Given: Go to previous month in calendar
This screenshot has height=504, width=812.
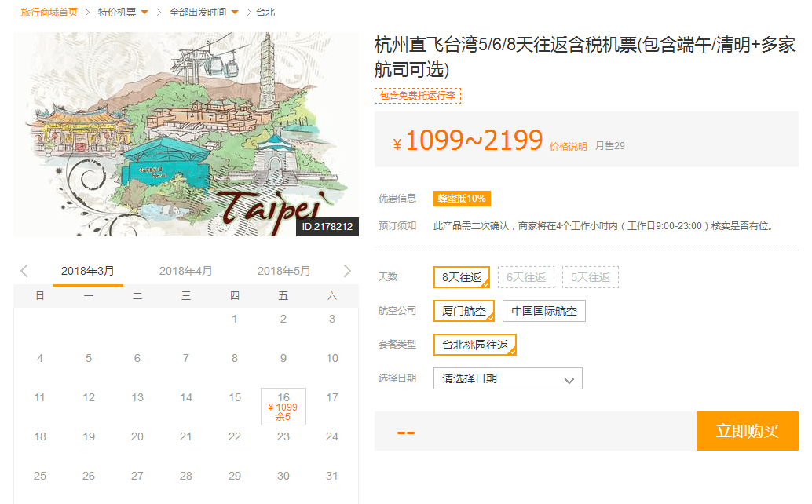Looking at the screenshot, I should [24, 271].
